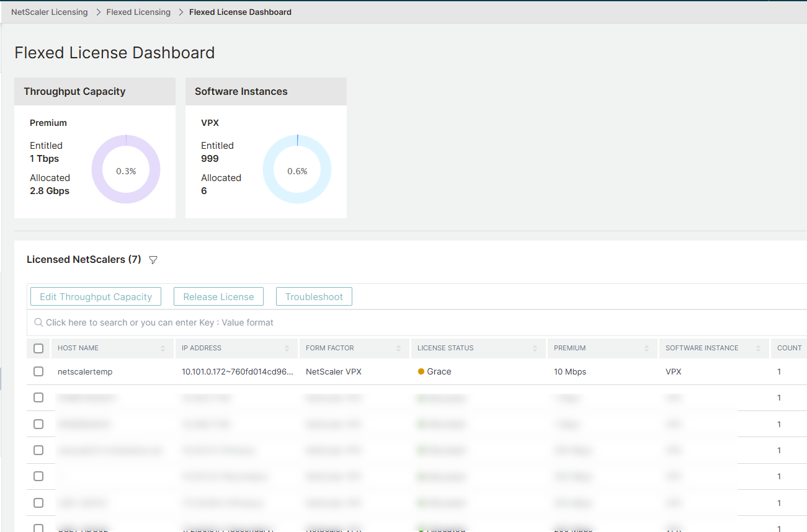The image size is (807, 532).
Task: Sort by Premium column arrows
Action: pyautogui.click(x=646, y=348)
